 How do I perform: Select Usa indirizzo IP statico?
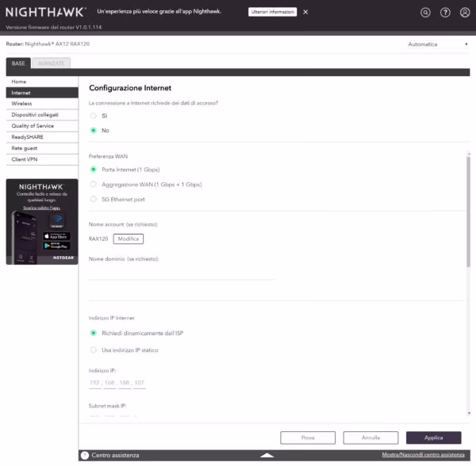point(94,349)
